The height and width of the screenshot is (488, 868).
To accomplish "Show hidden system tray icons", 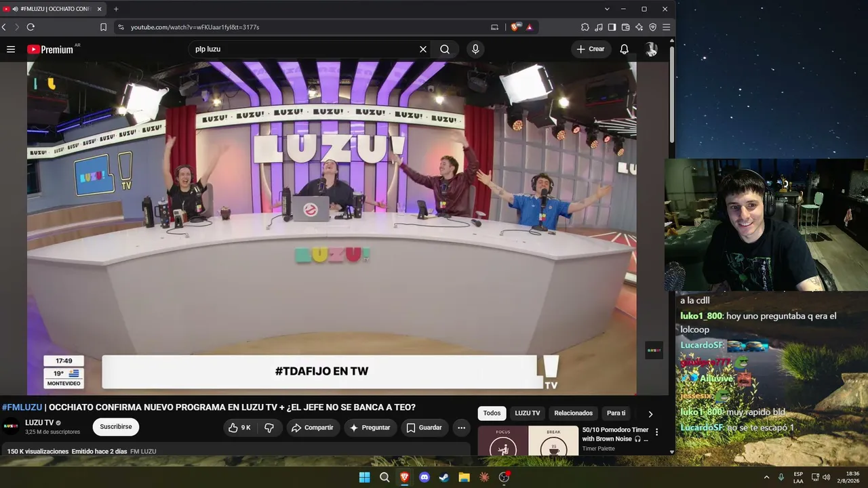I will tap(766, 477).
